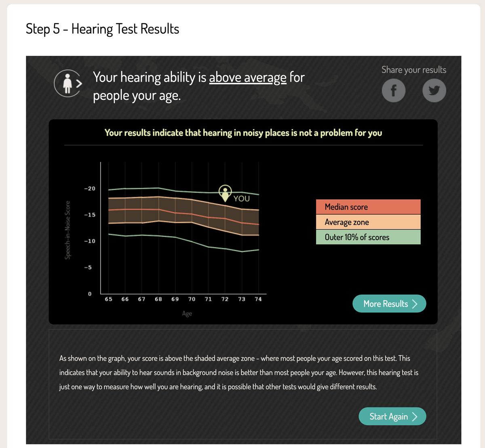485x448 pixels.
Task: Click the -20 score axis label
Action: click(x=90, y=188)
